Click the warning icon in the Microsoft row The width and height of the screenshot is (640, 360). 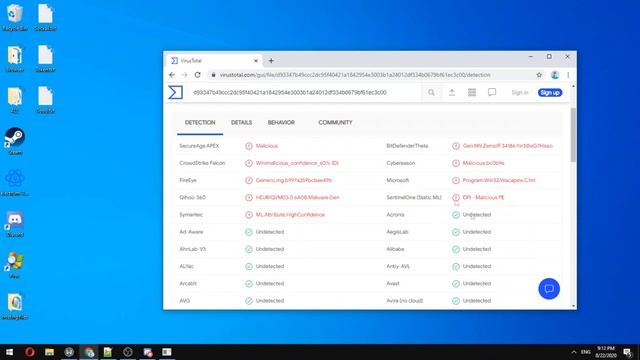456,180
